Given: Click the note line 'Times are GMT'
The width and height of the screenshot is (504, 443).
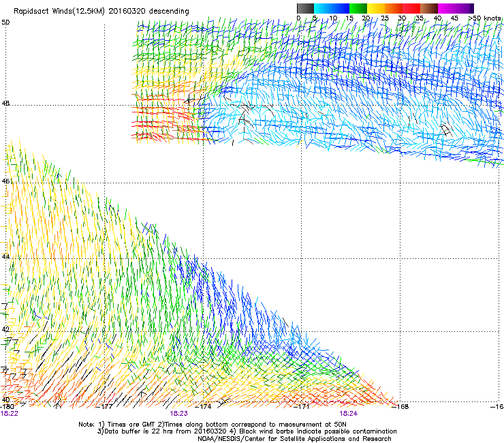Looking at the screenshot, I should 131,425.
